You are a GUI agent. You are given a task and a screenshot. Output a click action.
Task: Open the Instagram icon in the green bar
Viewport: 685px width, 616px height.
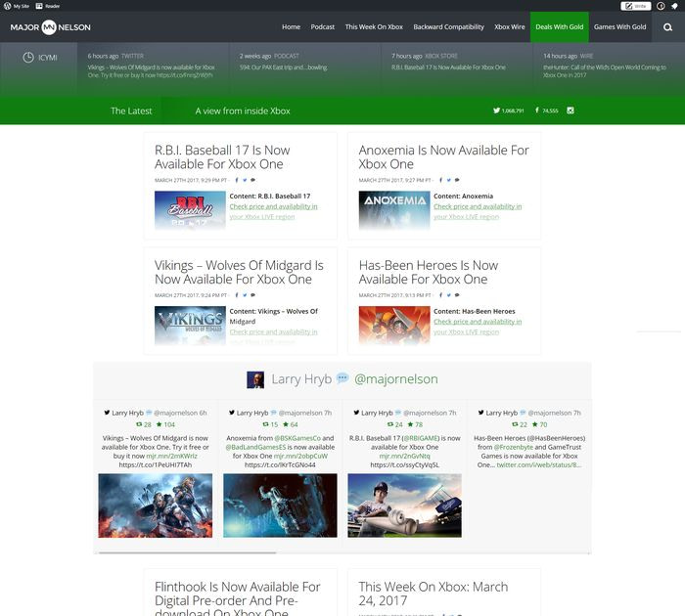(x=571, y=110)
